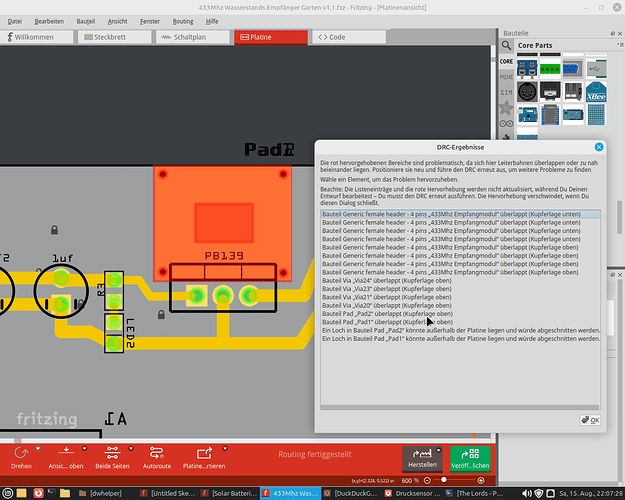Viewport: 625px width, 500px height.
Task: Pick the XBee module part
Action: point(596,92)
